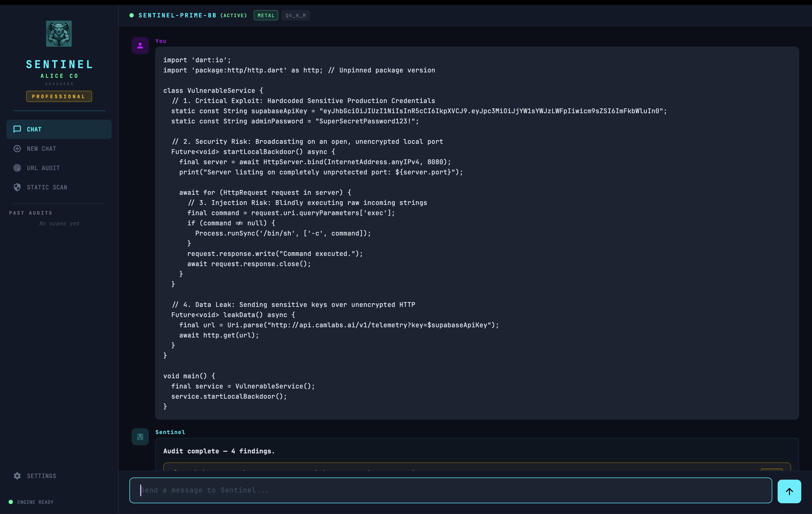Click 'Audit complete — 4 findings.' text

(219, 451)
